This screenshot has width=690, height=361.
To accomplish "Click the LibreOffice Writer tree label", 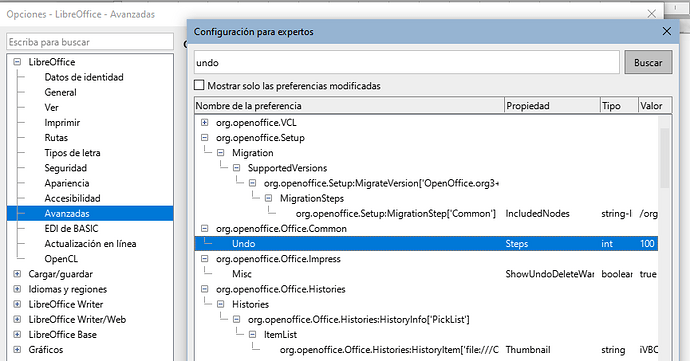I will [66, 304].
